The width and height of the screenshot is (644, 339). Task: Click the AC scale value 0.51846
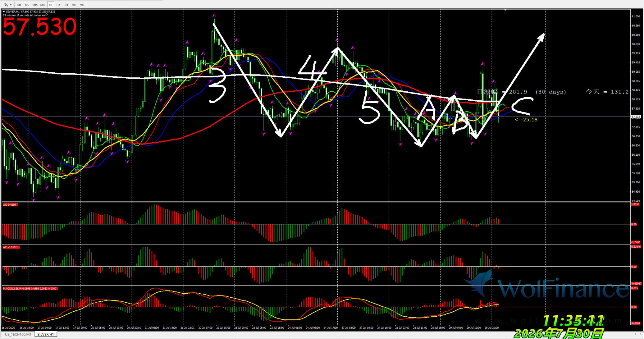[636, 247]
